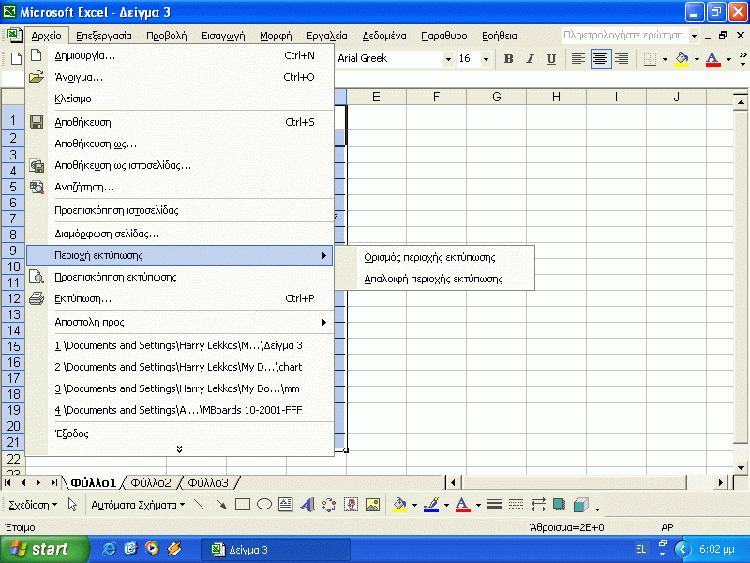Select the Φύλλο1 sheet tab
The width and height of the screenshot is (750, 563).
click(x=93, y=483)
